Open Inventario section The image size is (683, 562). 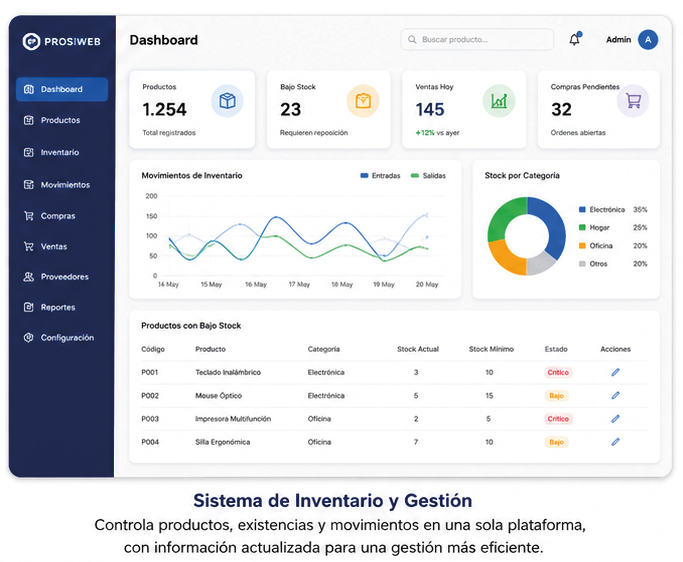coord(62,152)
